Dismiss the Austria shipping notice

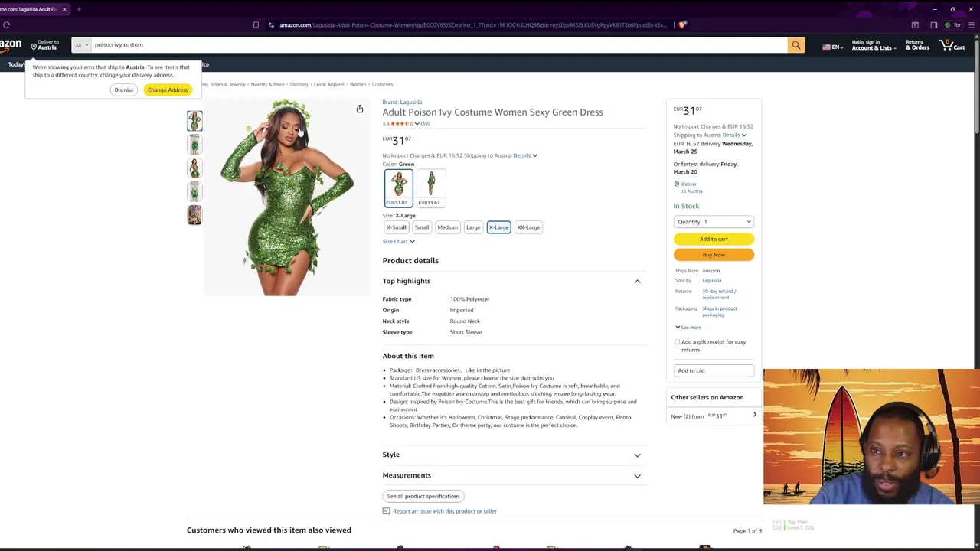(x=123, y=90)
